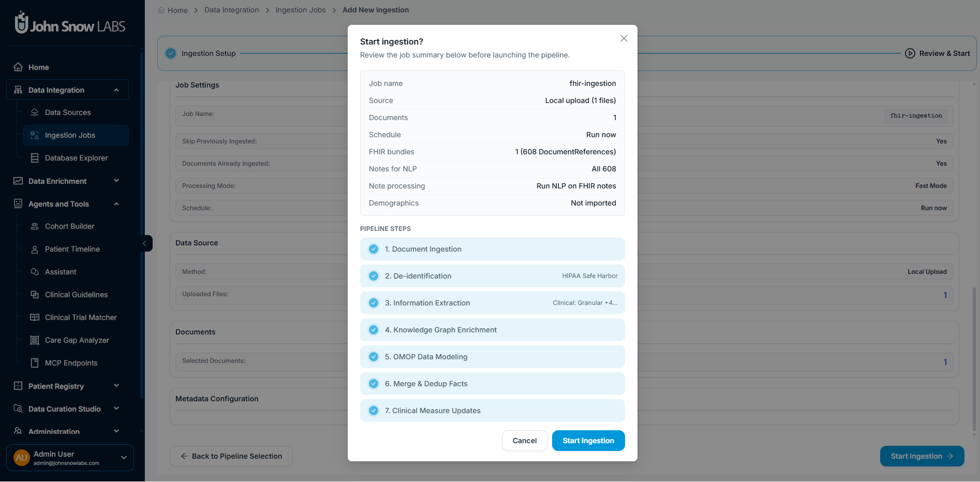Click the Ingestion Setup step label
Image resolution: width=980 pixels, height=482 pixels.
209,53
